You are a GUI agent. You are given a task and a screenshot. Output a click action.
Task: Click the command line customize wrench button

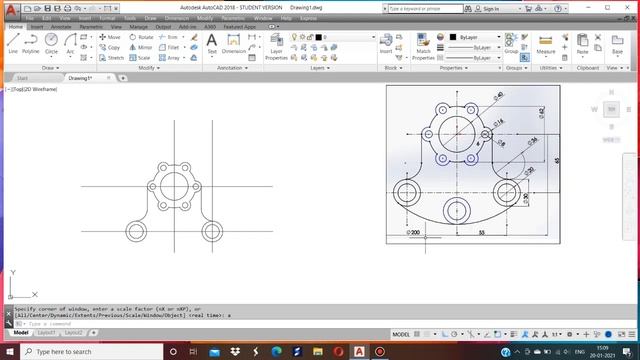9,324
